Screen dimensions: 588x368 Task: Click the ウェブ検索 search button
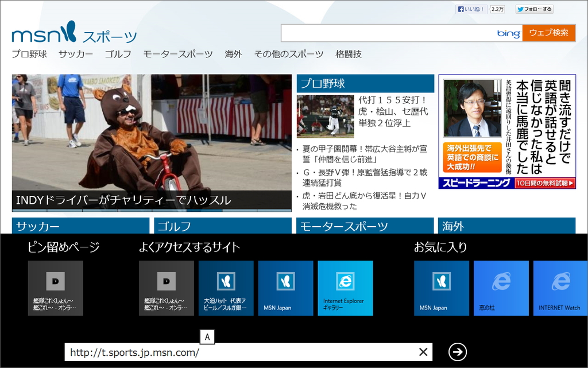pos(548,33)
